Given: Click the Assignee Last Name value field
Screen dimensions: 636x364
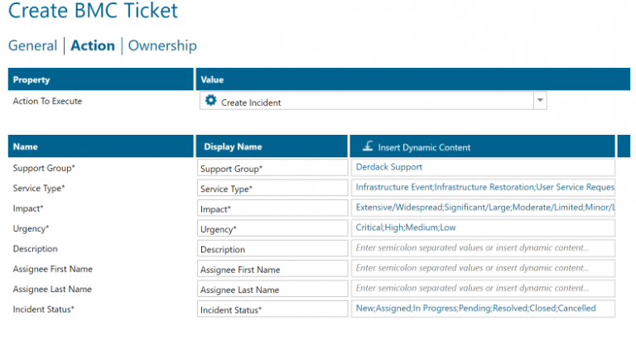Looking at the screenshot, I should pyautogui.click(x=483, y=288).
